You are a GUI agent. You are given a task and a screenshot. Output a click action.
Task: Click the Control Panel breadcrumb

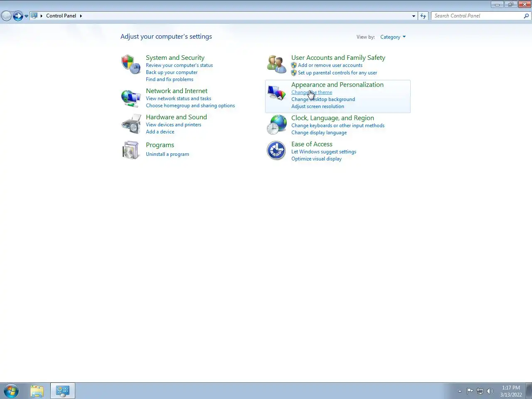[61, 16]
